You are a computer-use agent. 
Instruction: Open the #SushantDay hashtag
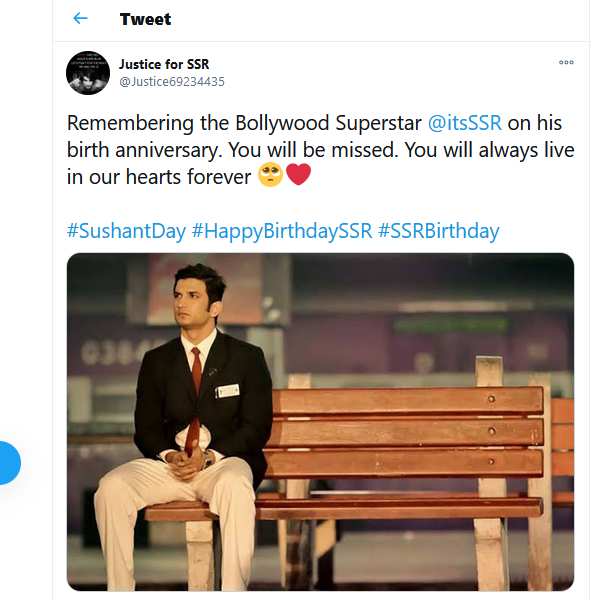pyautogui.click(x=126, y=231)
